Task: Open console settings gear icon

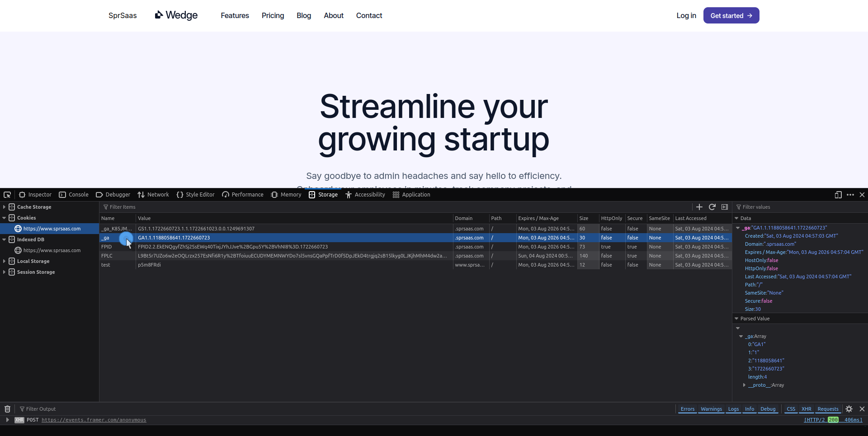Action: click(849, 409)
